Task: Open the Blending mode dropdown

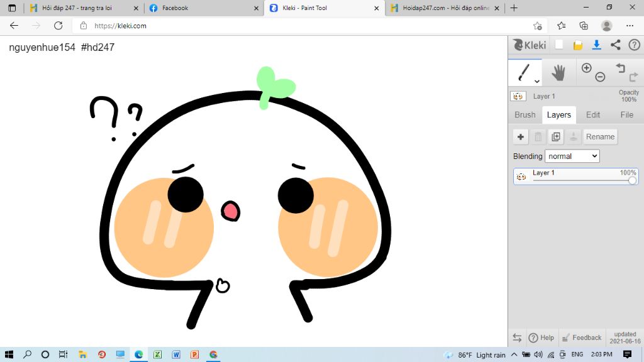Action: 572,156
